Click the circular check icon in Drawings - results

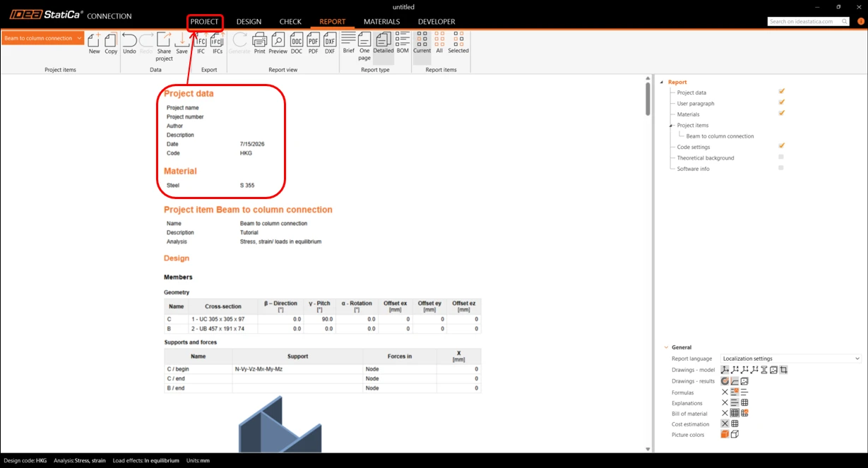click(x=725, y=381)
